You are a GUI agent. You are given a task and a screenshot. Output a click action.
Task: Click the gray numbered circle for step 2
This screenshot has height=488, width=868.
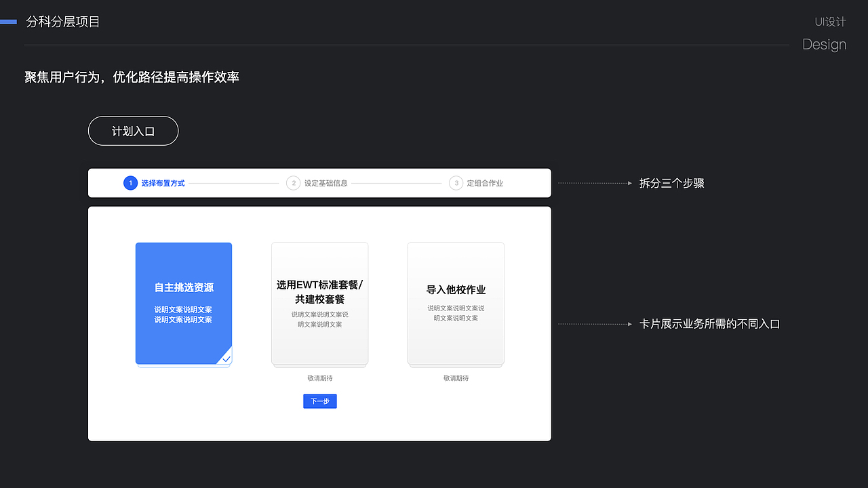293,183
